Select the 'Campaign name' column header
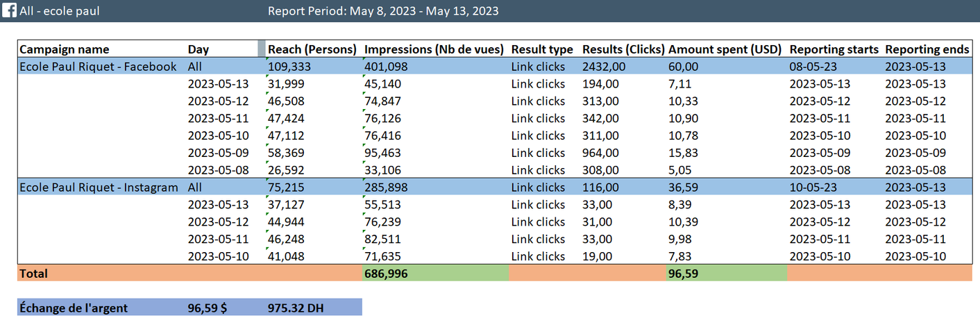This screenshot has height=325, width=980. point(65,49)
